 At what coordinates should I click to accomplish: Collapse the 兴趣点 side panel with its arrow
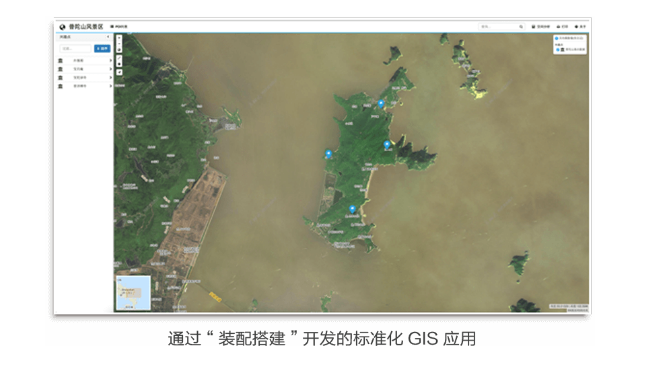tap(108, 37)
